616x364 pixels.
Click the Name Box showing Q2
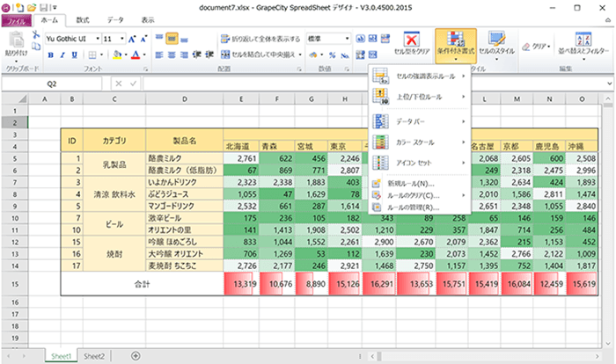53,84
